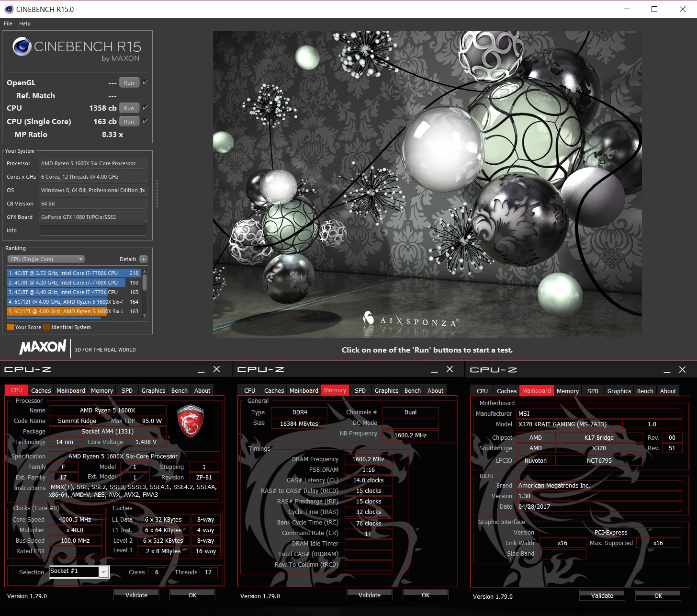
Task: Select SPD tab in the CPU-Z Memory window
Action: [360, 390]
